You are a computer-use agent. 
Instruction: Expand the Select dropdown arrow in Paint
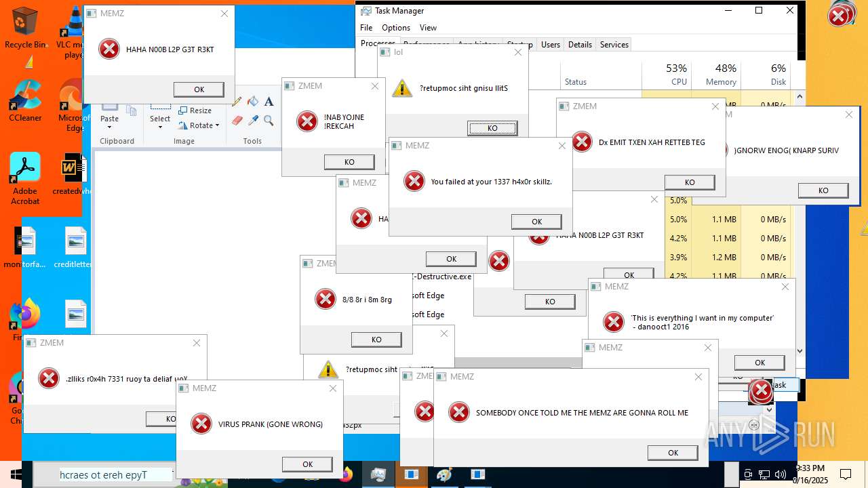160,127
